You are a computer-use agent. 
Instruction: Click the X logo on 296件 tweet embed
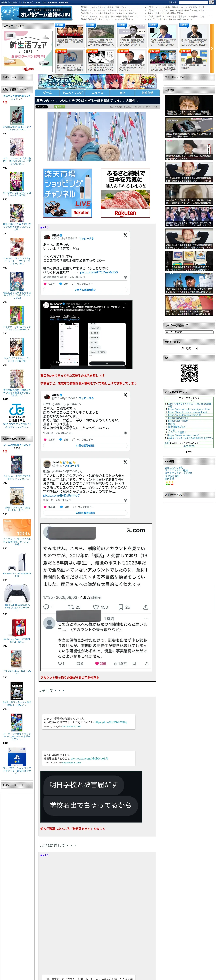pos(125,235)
